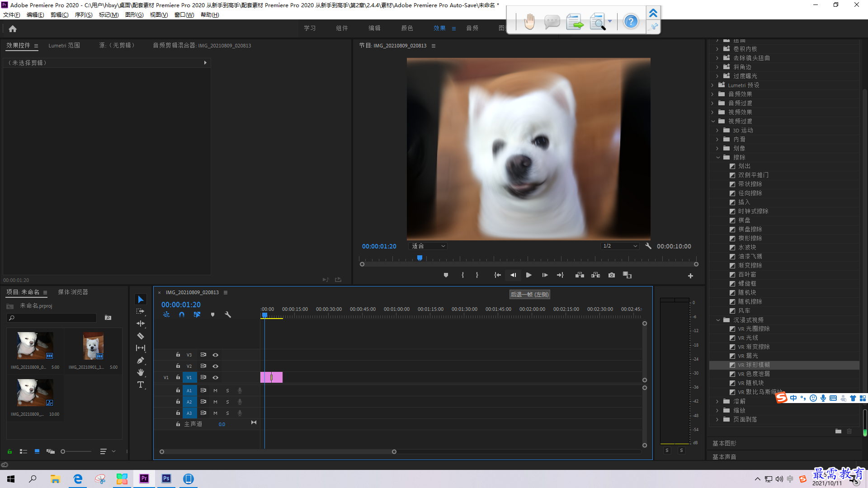
Task: Select the Track Select Forward tool
Action: pyautogui.click(x=141, y=311)
